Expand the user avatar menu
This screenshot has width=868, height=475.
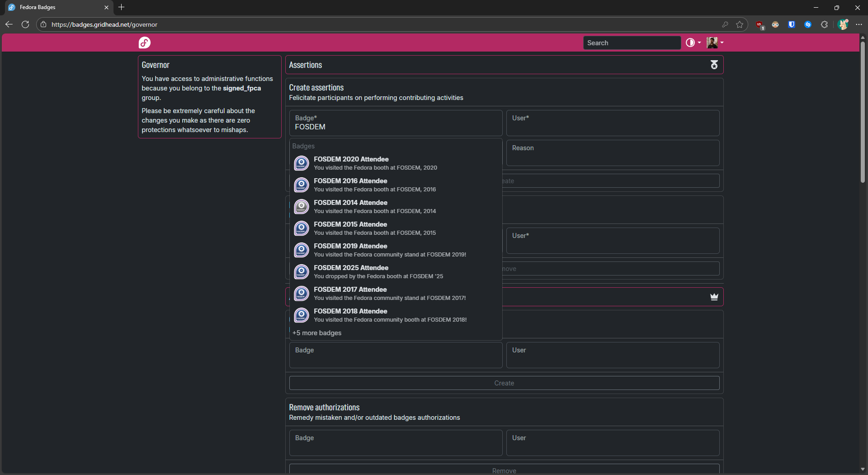715,43
